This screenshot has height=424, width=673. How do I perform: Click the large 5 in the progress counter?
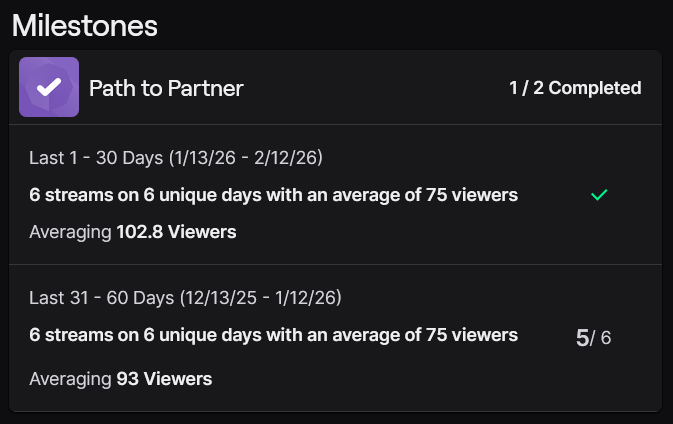click(x=582, y=338)
